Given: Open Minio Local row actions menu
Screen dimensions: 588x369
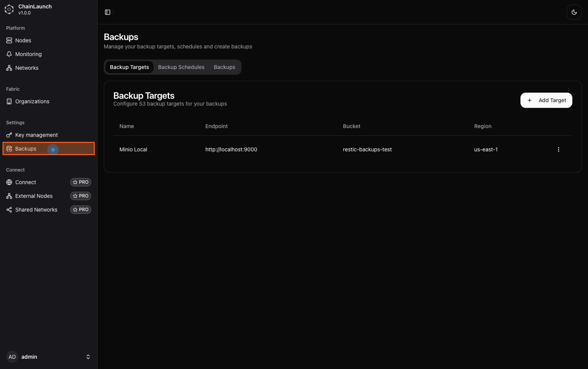Looking at the screenshot, I should [x=558, y=149].
